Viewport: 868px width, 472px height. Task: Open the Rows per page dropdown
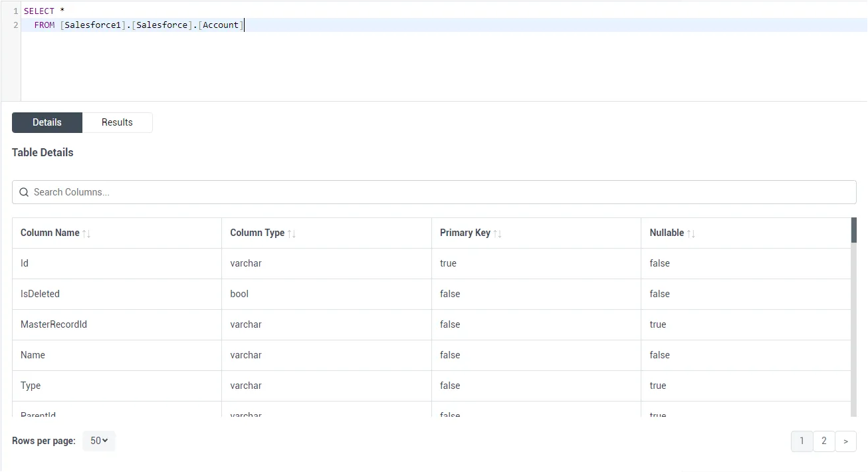(99, 441)
